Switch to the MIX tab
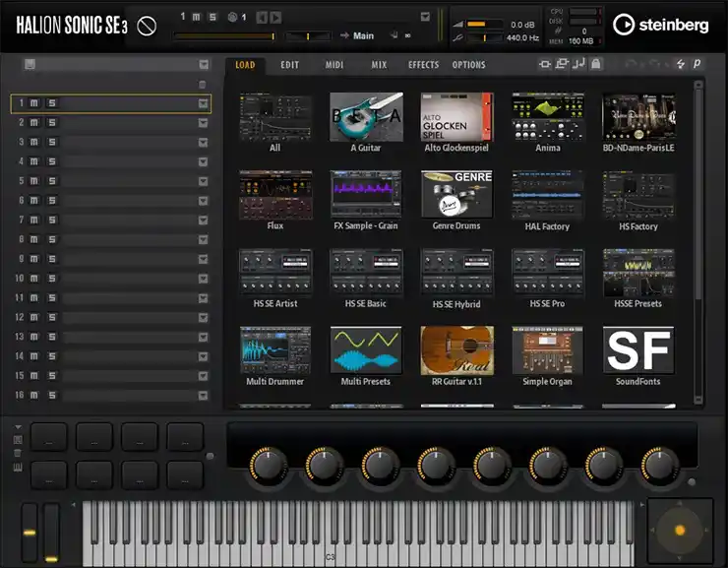Viewport: 728px width, 568px height. (x=379, y=65)
